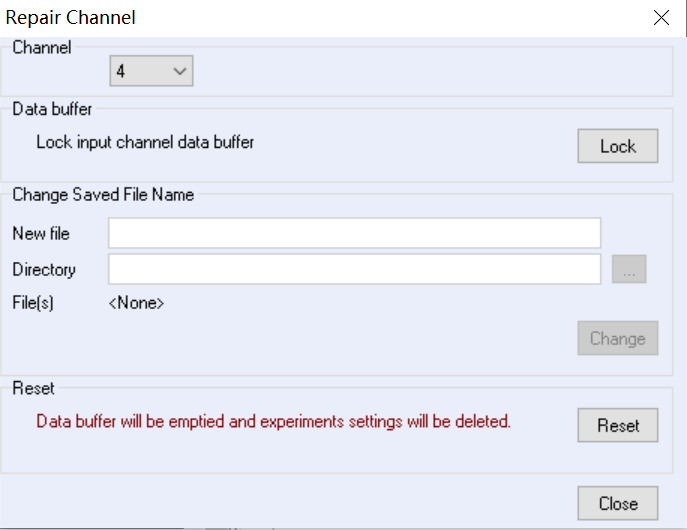The image size is (687, 530).
Task: Click the 'Reset' group heading
Action: (x=33, y=387)
